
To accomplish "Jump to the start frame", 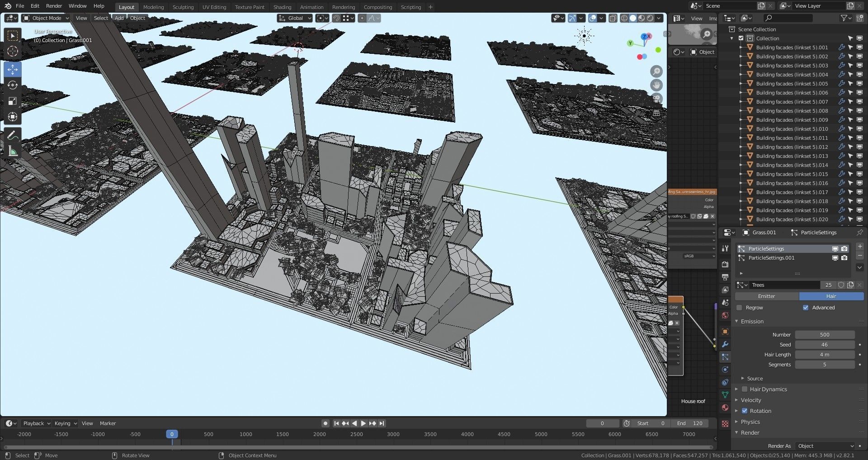I will coord(336,423).
